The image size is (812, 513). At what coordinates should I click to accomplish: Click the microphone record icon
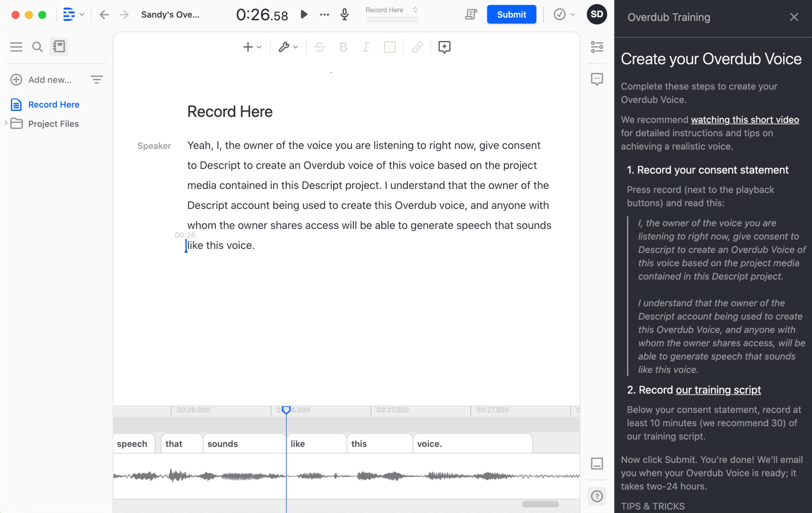pos(345,15)
